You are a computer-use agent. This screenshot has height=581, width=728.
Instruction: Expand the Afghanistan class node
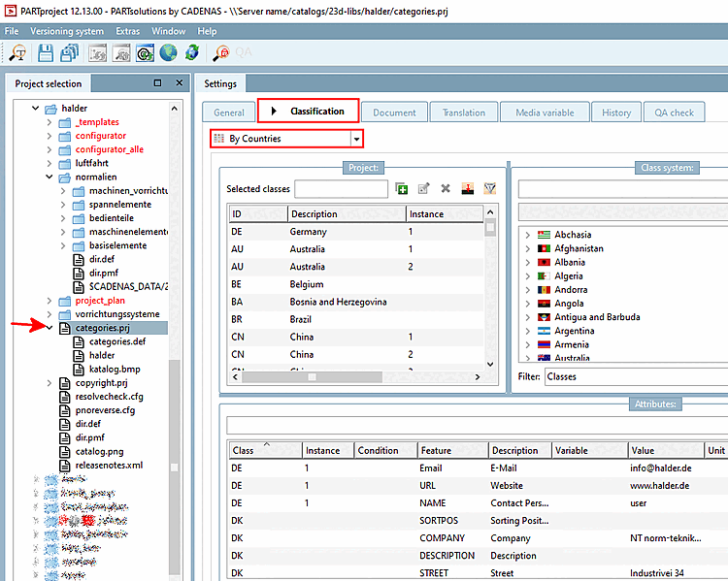pos(527,248)
